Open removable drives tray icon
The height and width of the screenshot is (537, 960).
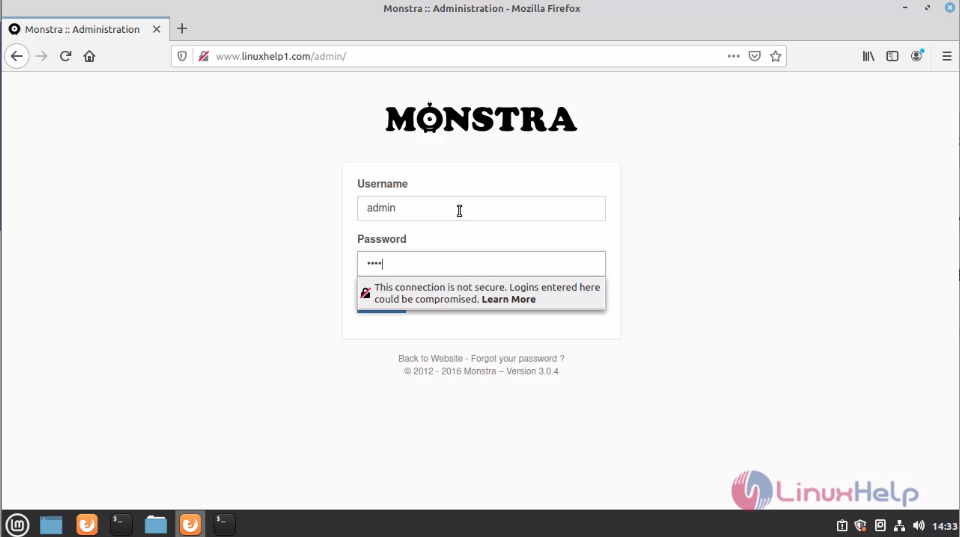[x=880, y=526]
